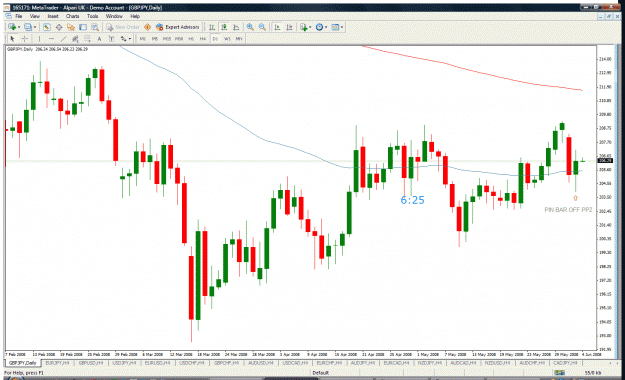Screen dimensions: 625x380
Task: Toggle Expert Advisors on or off
Action: pos(177,27)
